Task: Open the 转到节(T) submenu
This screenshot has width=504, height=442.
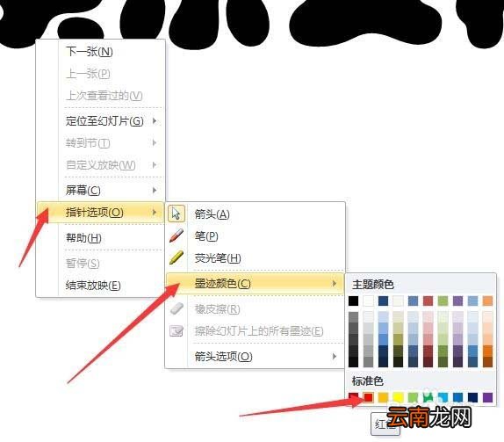Action: click(x=101, y=143)
